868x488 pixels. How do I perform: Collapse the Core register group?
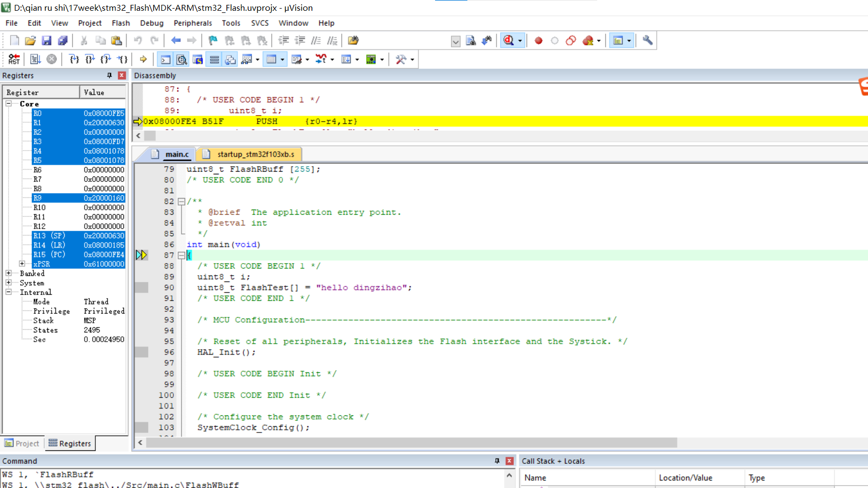click(x=9, y=103)
